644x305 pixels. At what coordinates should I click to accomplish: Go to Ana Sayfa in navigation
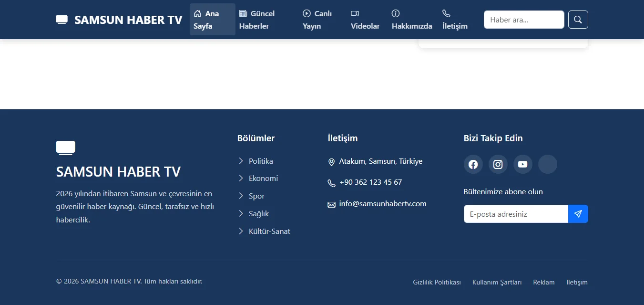coord(212,20)
